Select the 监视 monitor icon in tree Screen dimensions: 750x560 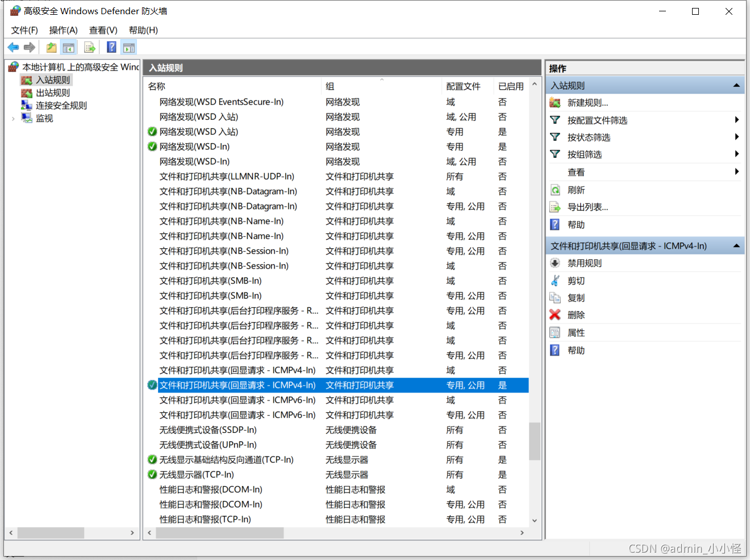(27, 118)
